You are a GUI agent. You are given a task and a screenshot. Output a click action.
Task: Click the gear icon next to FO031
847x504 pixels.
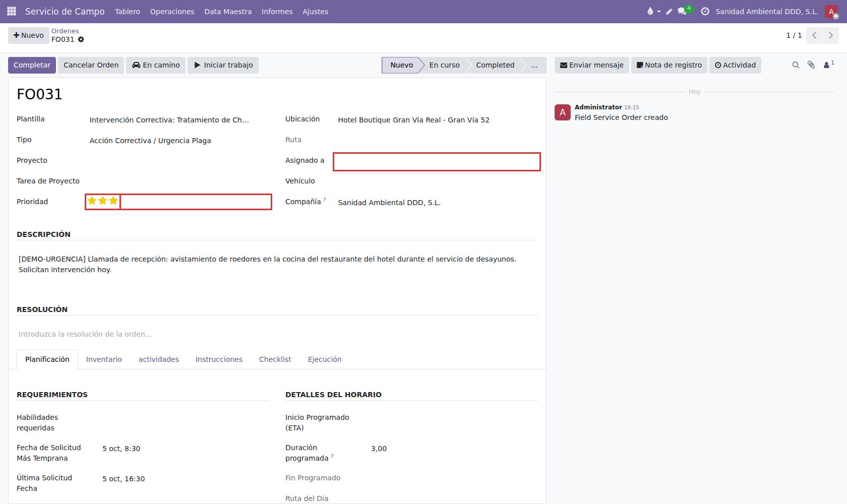[81, 39]
